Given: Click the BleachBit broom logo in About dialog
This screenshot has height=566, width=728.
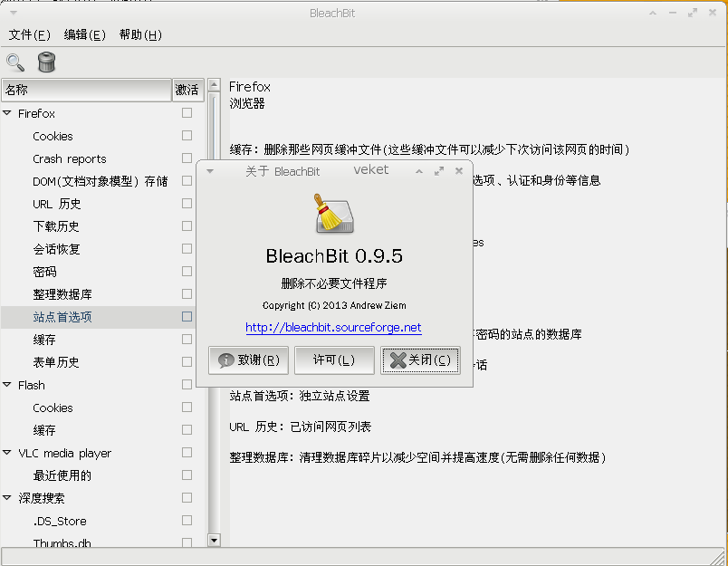Looking at the screenshot, I should click(334, 213).
